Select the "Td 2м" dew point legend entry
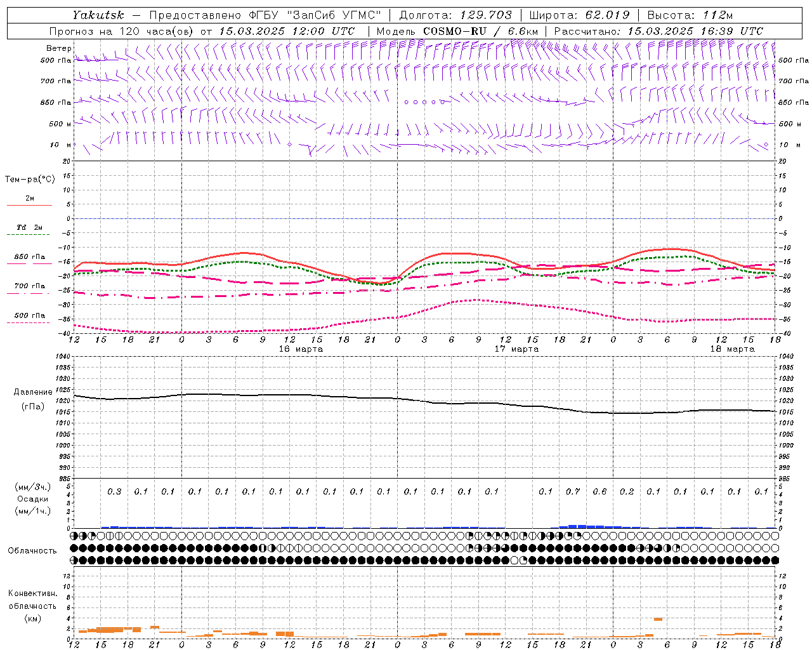 [29, 227]
